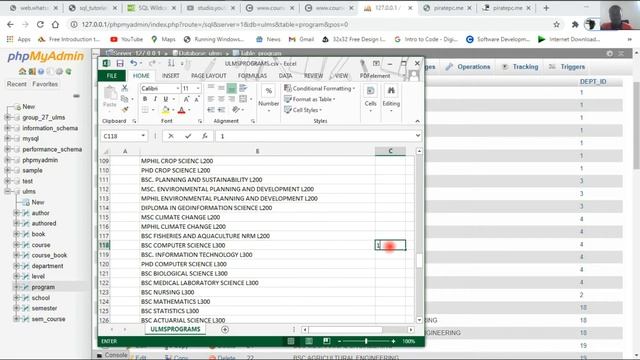Open the Name Box C118 dropdown
This screenshot has width=640, height=360.
143,136
